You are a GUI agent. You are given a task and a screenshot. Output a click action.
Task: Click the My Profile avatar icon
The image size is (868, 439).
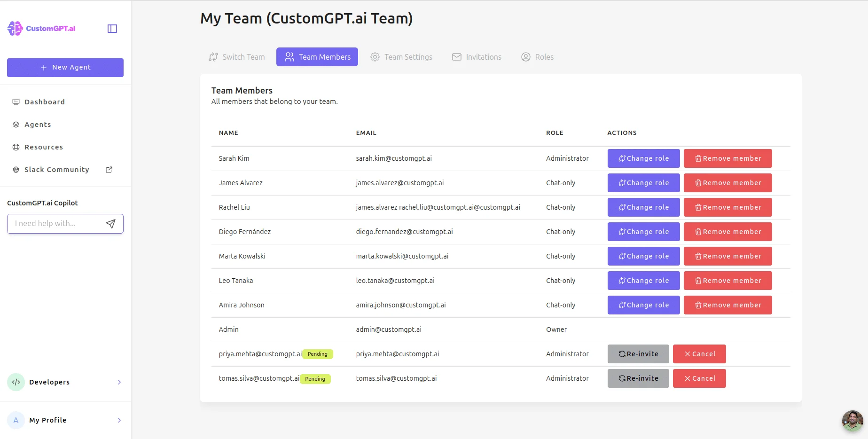[x=16, y=420]
